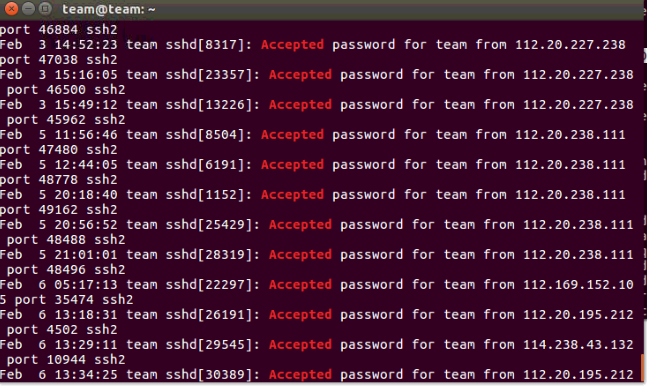The height and width of the screenshot is (387, 647).
Task: Click the team@team: ~ window title
Action: pyautogui.click(x=109, y=9)
